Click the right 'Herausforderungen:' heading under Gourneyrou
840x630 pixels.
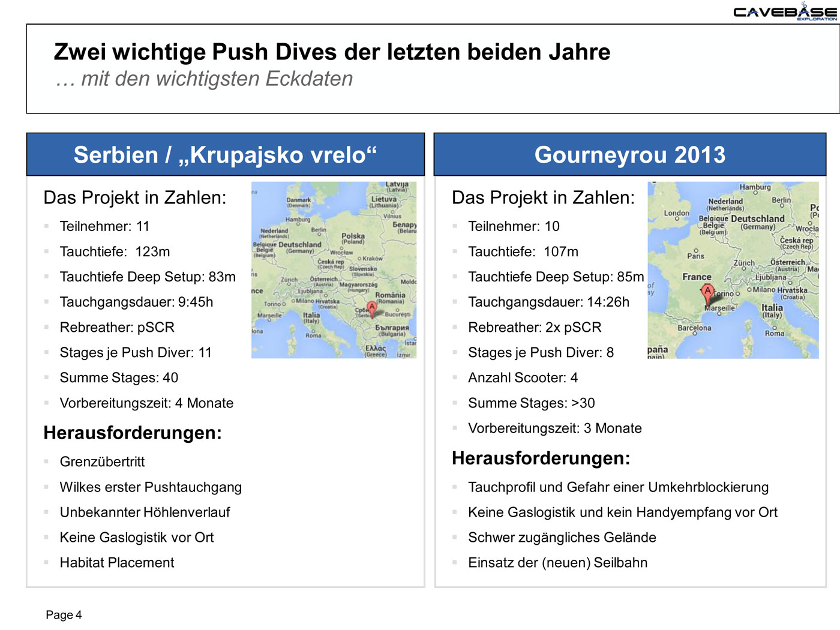point(541,458)
